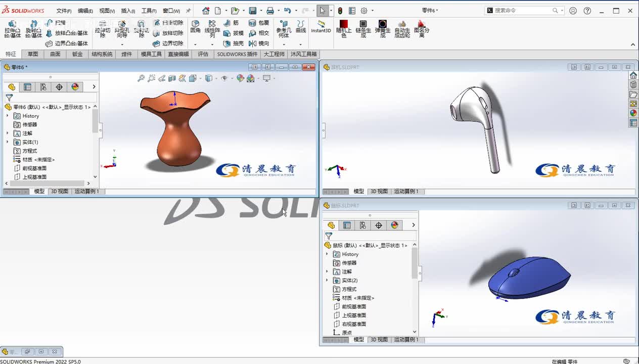Click the 边界凸台/基体 boundary boss tool

[67, 43]
